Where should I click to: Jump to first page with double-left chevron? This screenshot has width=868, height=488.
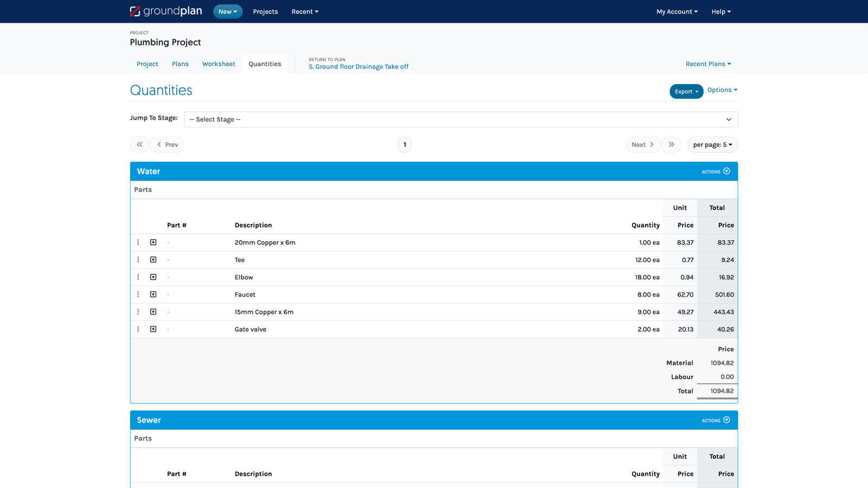click(x=139, y=144)
